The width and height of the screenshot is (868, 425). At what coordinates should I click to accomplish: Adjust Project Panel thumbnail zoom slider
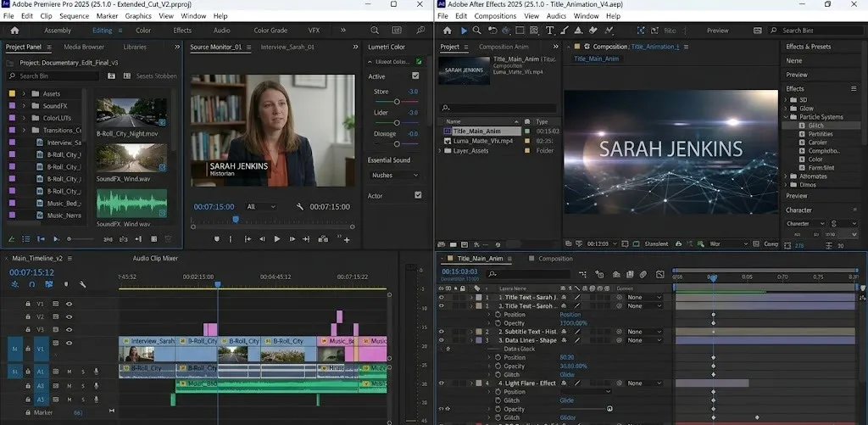(x=81, y=239)
